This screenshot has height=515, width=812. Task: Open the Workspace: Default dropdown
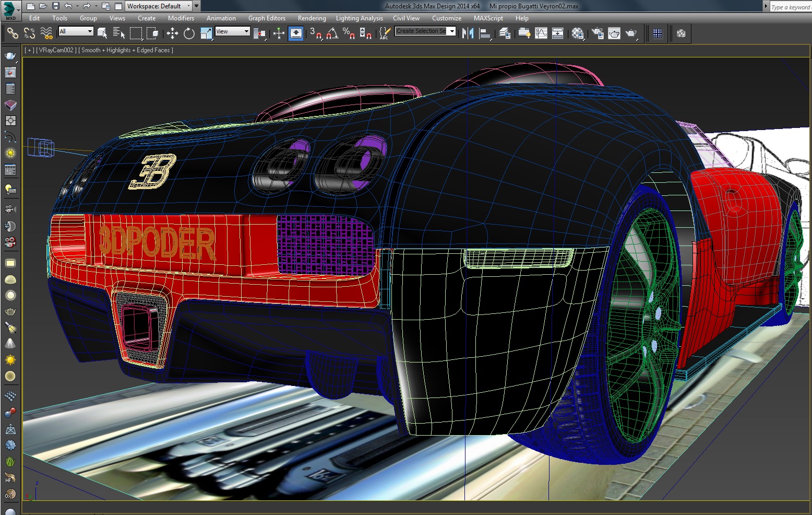tap(159, 6)
